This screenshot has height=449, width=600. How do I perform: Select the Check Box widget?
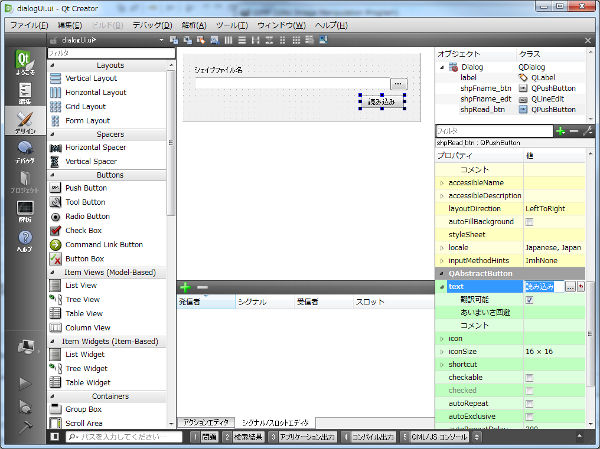83,230
